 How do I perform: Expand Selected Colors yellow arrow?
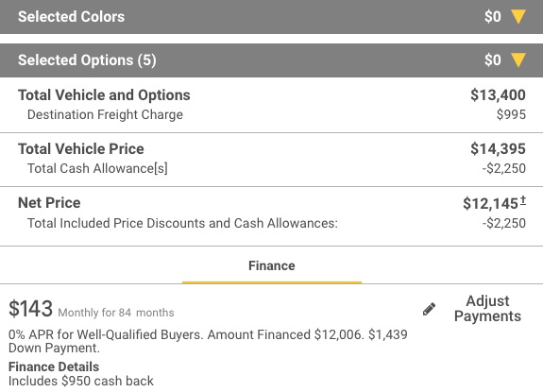(518, 17)
